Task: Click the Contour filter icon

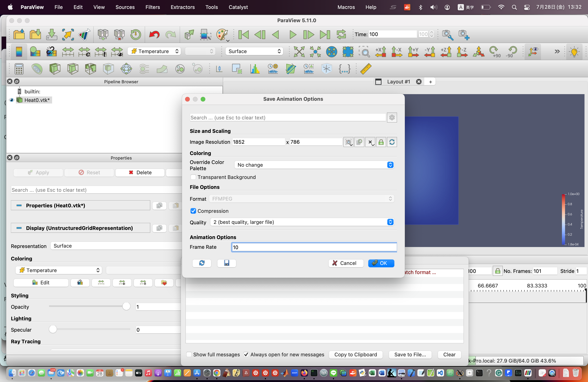Action: (37, 69)
